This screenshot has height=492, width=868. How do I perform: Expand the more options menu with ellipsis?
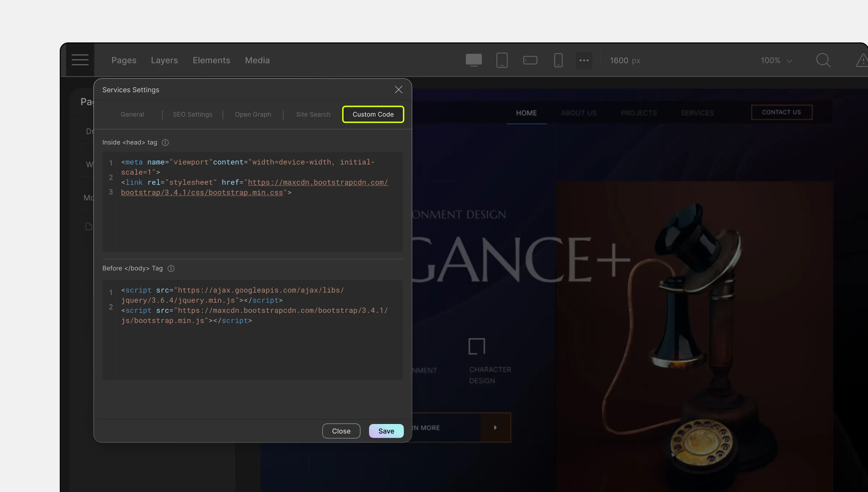tap(584, 60)
